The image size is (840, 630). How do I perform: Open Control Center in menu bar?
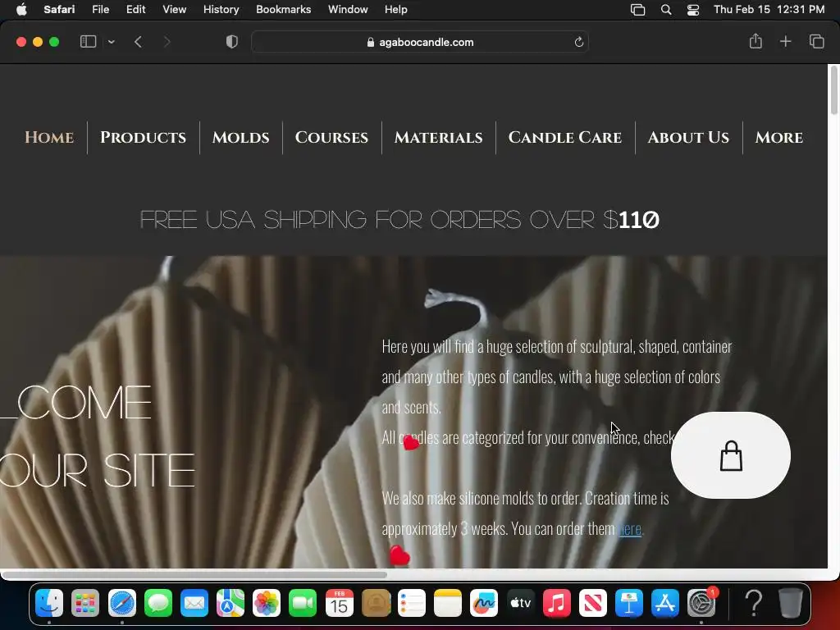692,10
